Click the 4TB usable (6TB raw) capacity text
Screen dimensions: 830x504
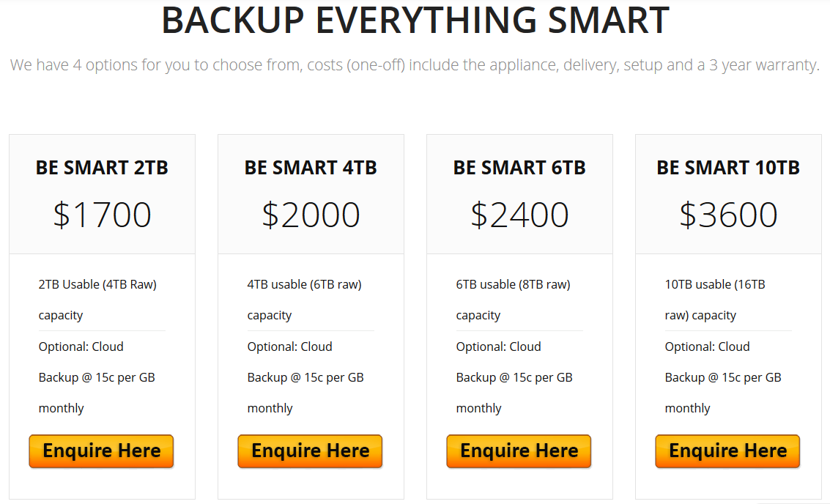click(x=305, y=300)
